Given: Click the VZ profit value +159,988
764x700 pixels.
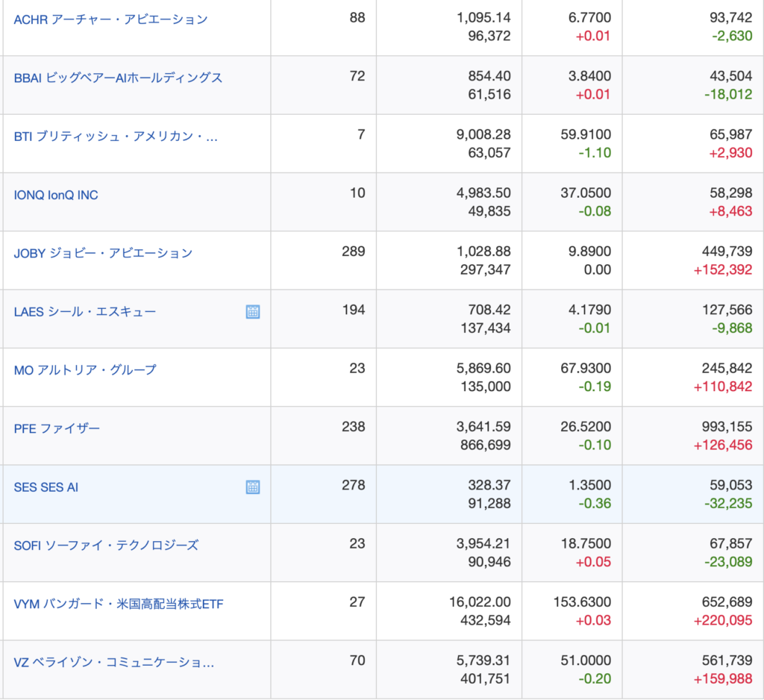Looking at the screenshot, I should tap(723, 678).
